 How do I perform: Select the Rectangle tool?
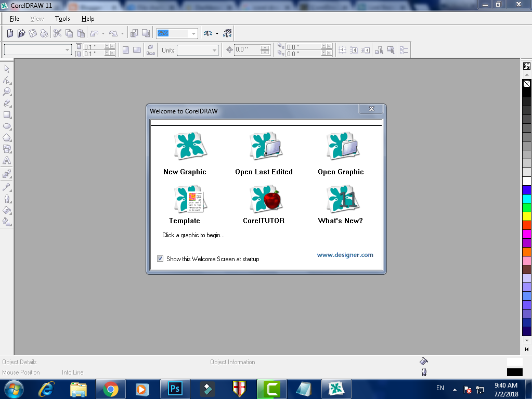coord(7,114)
